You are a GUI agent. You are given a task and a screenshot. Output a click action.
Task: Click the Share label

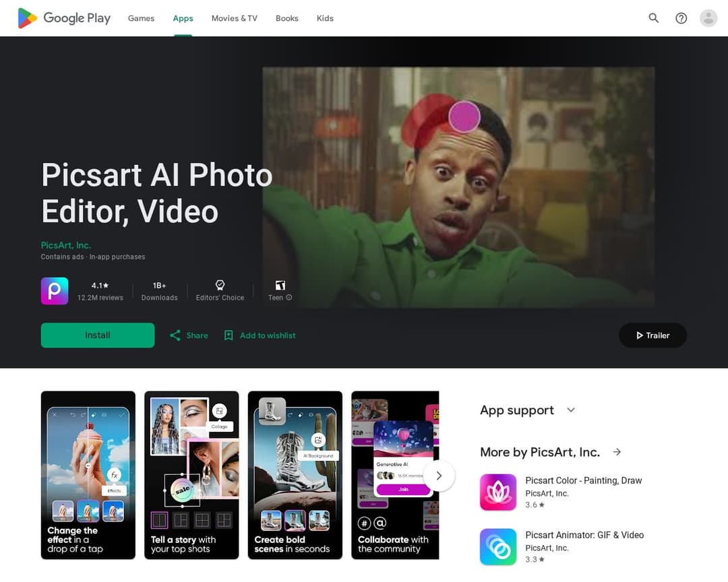coord(197,335)
